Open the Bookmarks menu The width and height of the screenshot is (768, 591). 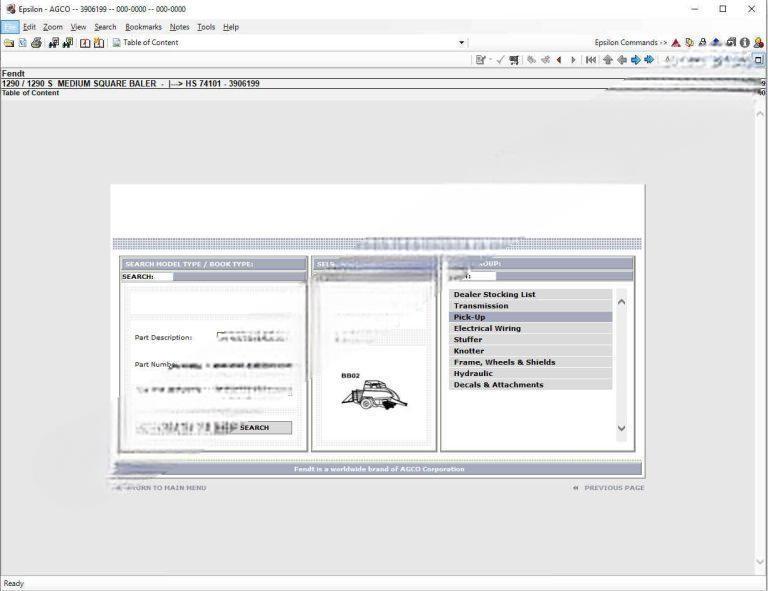143,27
